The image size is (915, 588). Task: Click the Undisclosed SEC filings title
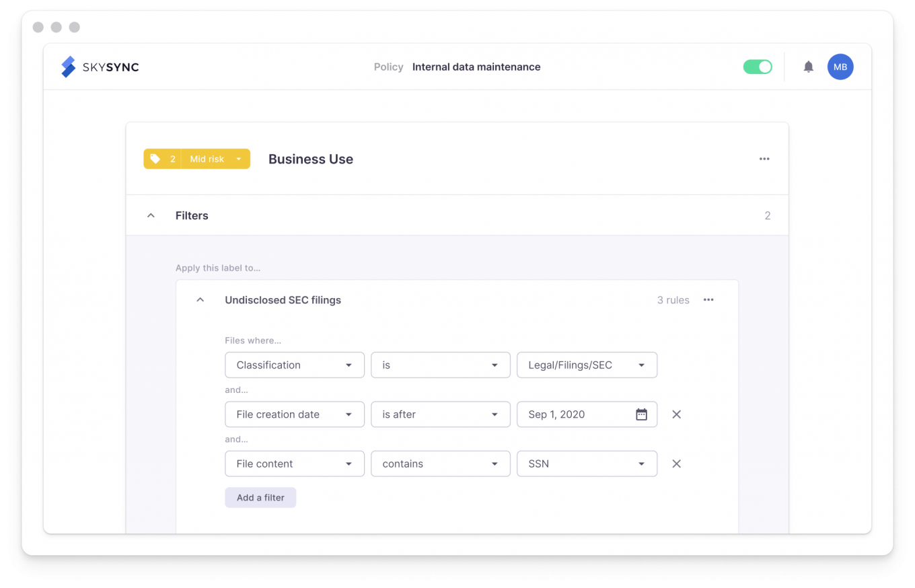[x=283, y=300]
